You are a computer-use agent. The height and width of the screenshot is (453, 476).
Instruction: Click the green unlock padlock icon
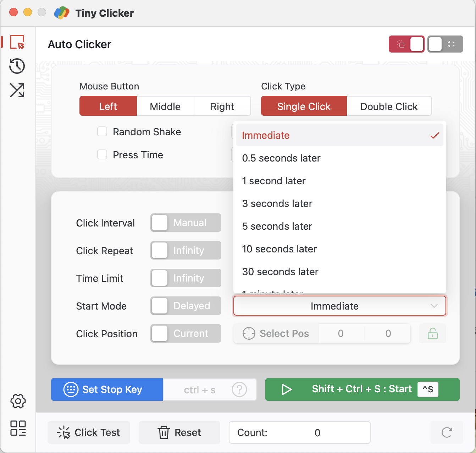tap(432, 334)
